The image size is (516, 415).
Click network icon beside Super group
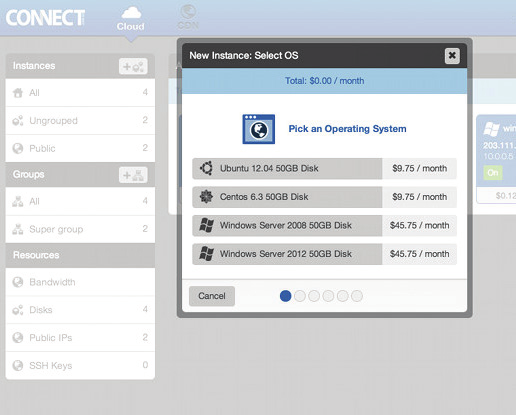(x=18, y=229)
